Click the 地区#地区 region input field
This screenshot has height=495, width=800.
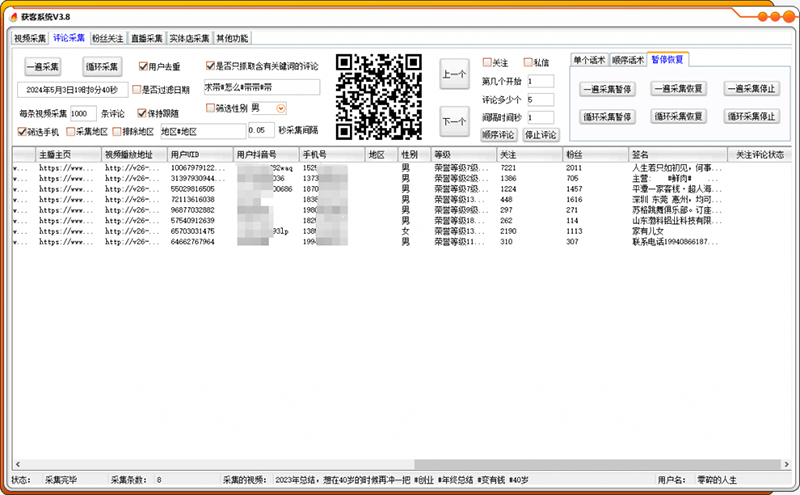203,131
